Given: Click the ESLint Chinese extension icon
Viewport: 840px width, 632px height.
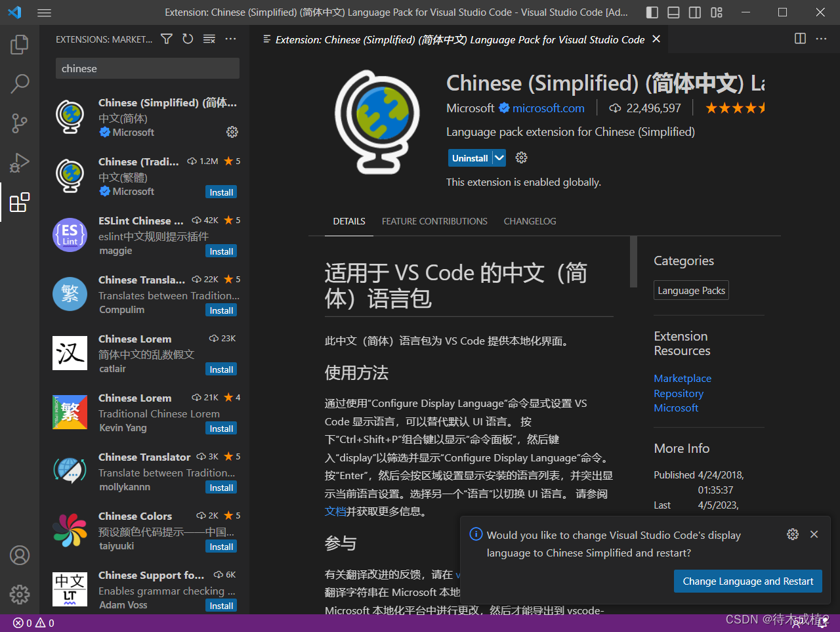Looking at the screenshot, I should pos(70,234).
